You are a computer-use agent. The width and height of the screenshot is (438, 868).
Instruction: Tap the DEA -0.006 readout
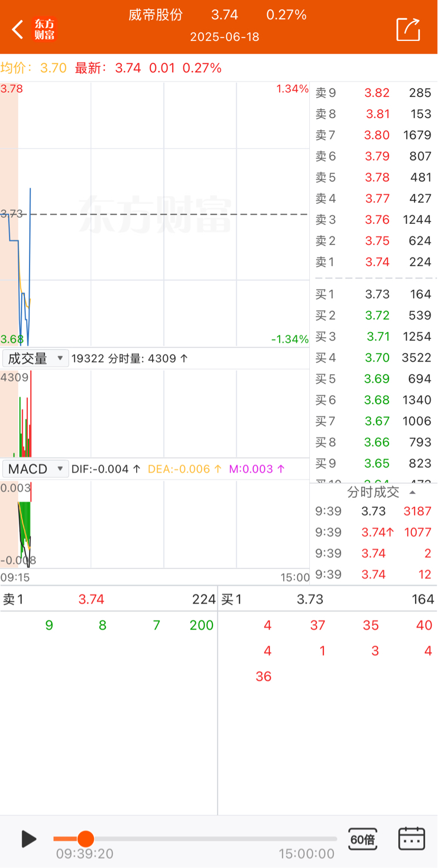coord(185,469)
